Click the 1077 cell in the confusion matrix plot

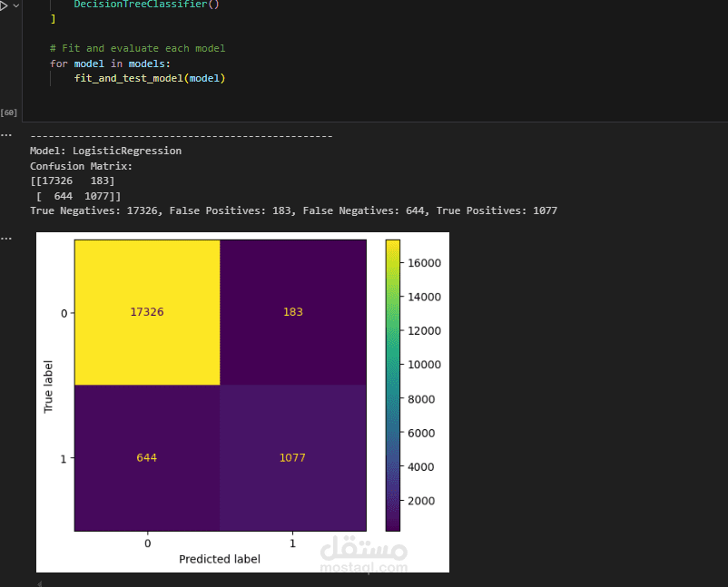[x=293, y=457]
